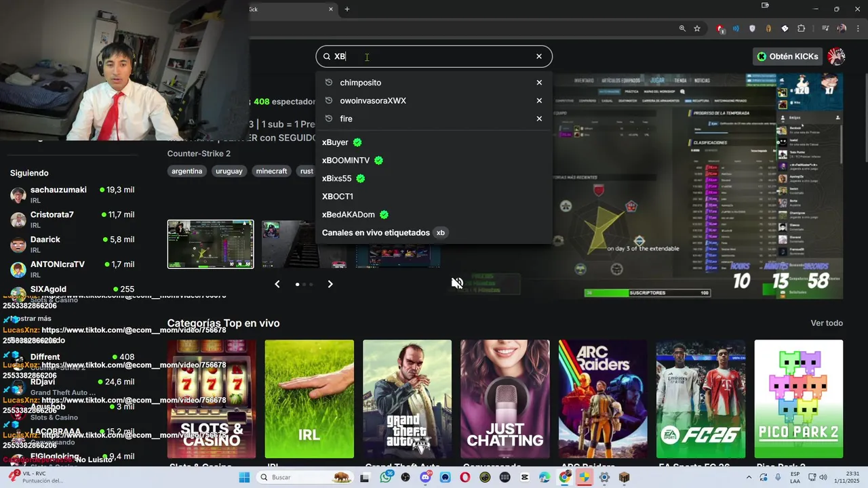Viewport: 868px width, 488px height.
Task: Close the current Kick browser tab
Action: click(x=331, y=9)
